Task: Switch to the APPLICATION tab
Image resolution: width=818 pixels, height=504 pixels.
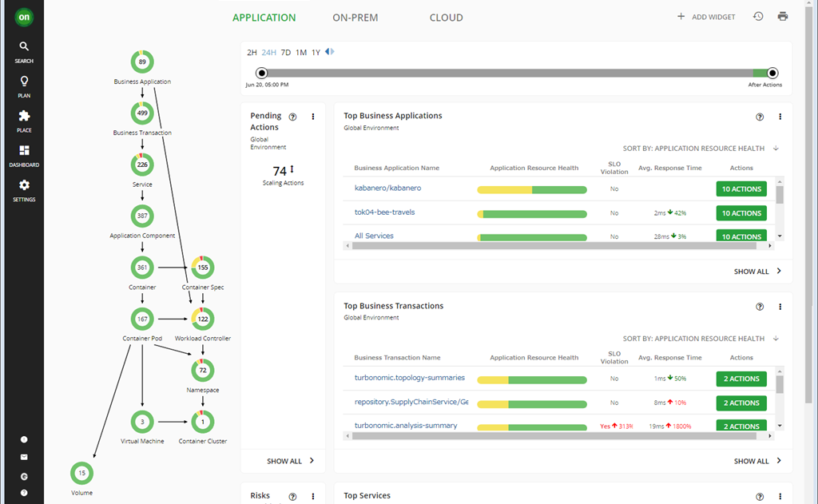Action: point(264,18)
